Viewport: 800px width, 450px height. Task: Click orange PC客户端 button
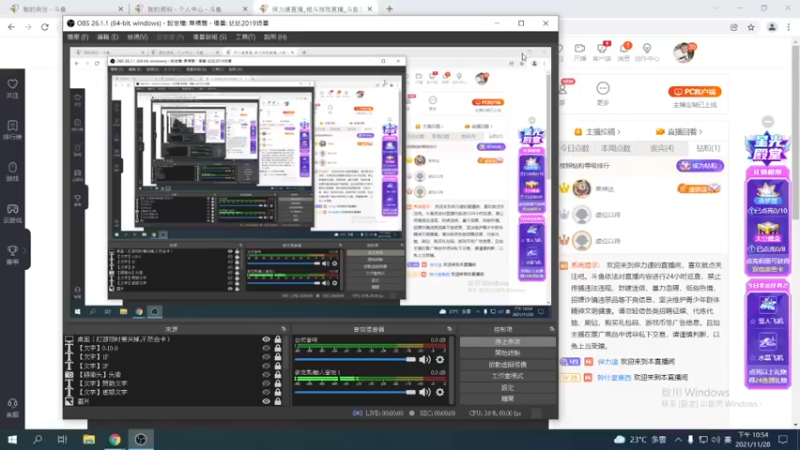[x=695, y=92]
